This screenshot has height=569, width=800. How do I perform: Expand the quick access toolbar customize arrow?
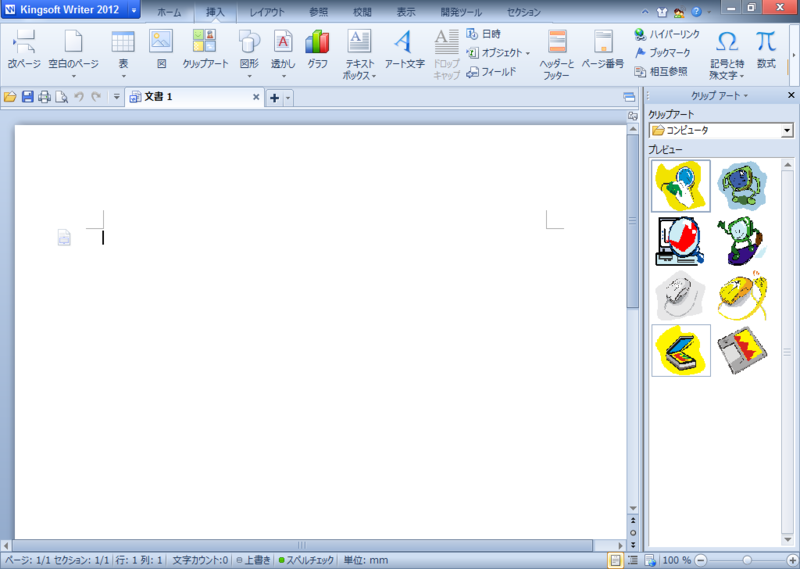coord(116,96)
